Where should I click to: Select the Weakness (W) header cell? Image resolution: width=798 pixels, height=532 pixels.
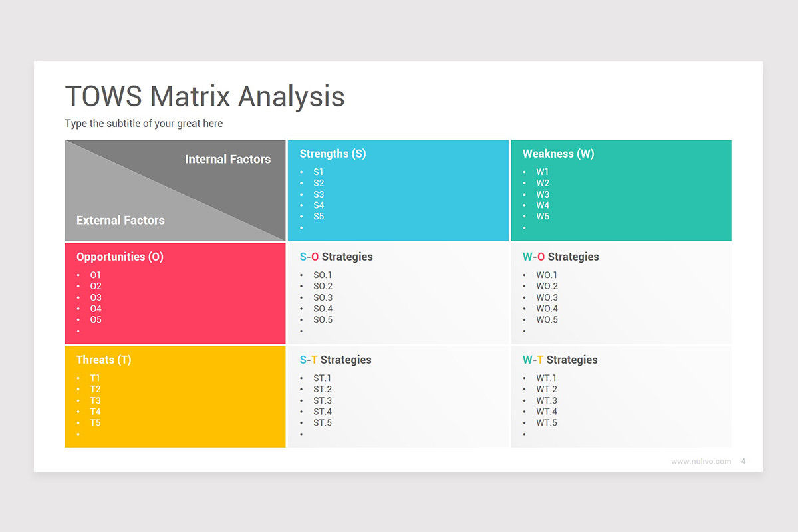click(x=558, y=154)
